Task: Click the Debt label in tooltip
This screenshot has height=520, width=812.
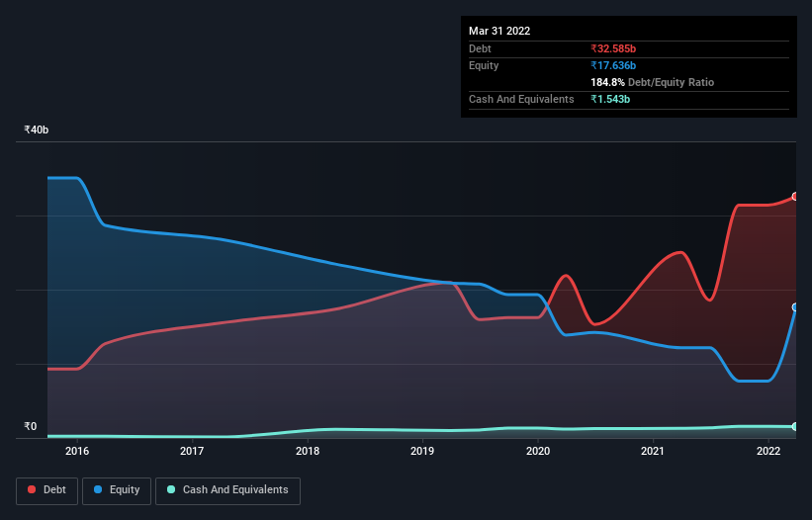Action: click(480, 48)
